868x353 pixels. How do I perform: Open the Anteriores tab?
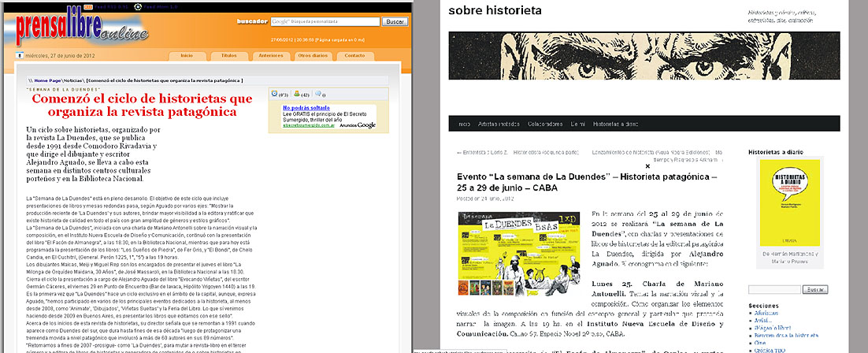pyautogui.click(x=271, y=56)
